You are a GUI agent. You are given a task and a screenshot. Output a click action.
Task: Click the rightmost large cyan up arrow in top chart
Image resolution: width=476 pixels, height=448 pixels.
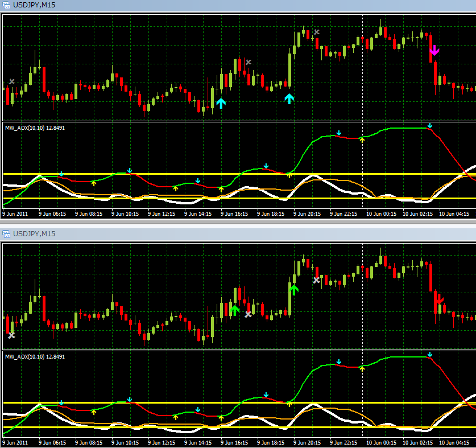(289, 98)
